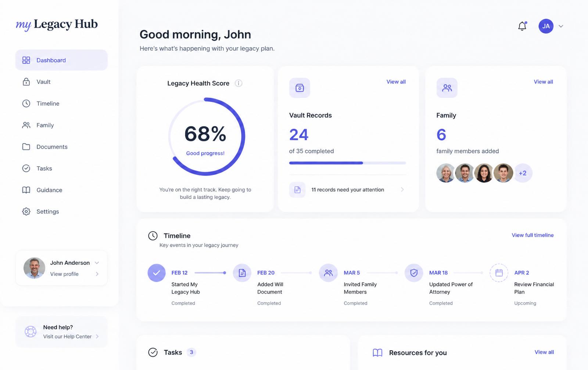Click Review Financial Plan event text
Screen dimensions: 588x370
pos(534,288)
